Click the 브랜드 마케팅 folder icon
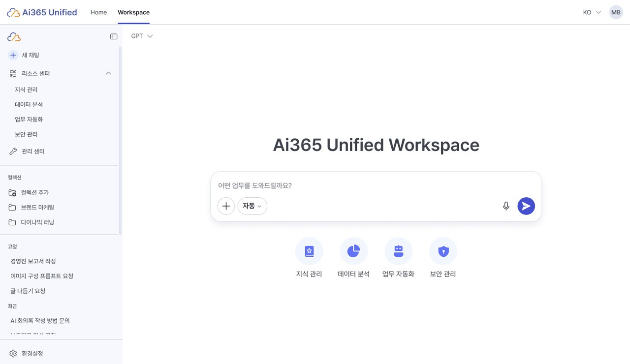Image resolution: width=630 pixels, height=364 pixels. 12,207
